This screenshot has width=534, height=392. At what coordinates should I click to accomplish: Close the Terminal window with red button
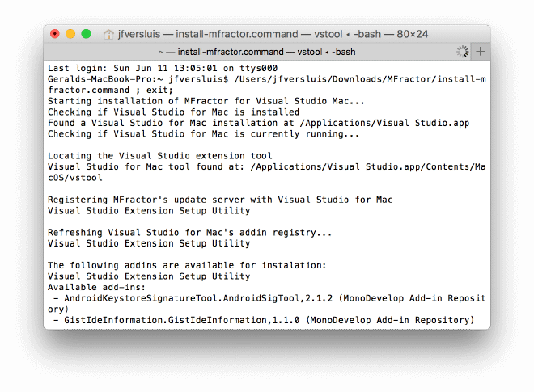[x=55, y=34]
